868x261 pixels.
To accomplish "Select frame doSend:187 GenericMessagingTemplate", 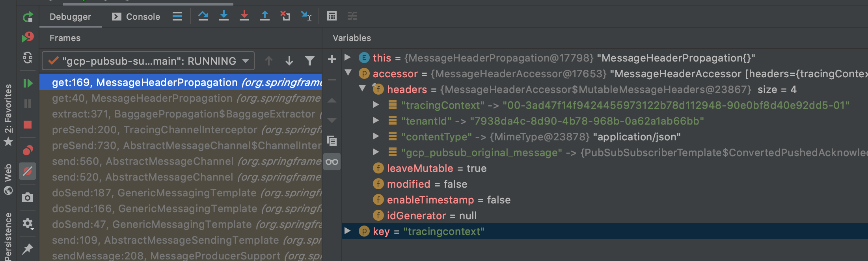I will (x=181, y=193).
